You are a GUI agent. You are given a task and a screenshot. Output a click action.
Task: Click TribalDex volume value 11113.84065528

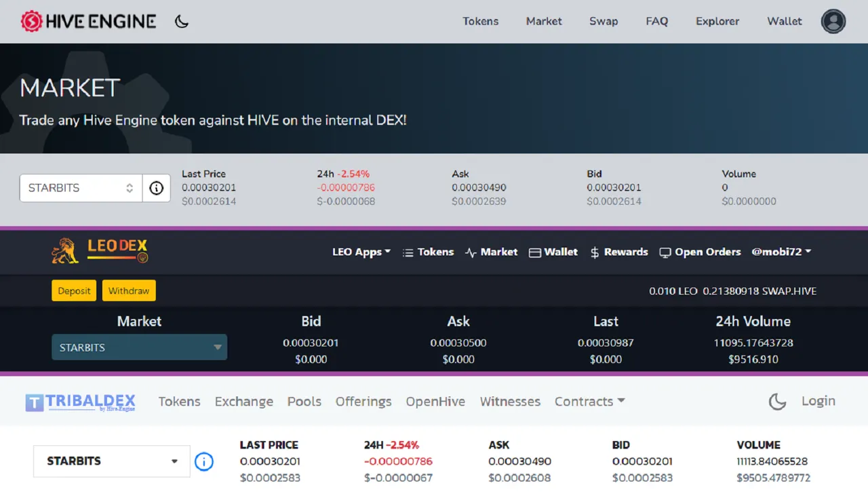click(x=772, y=461)
